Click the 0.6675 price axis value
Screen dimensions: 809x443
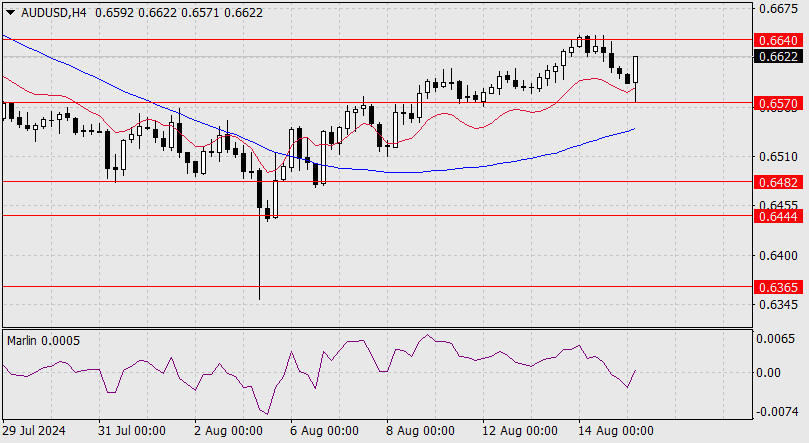coord(779,9)
